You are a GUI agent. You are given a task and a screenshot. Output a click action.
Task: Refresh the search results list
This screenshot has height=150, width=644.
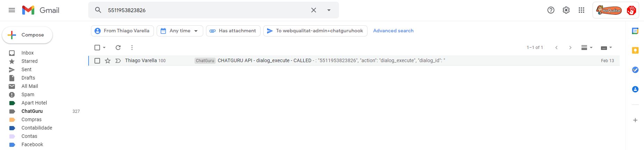[x=118, y=48]
